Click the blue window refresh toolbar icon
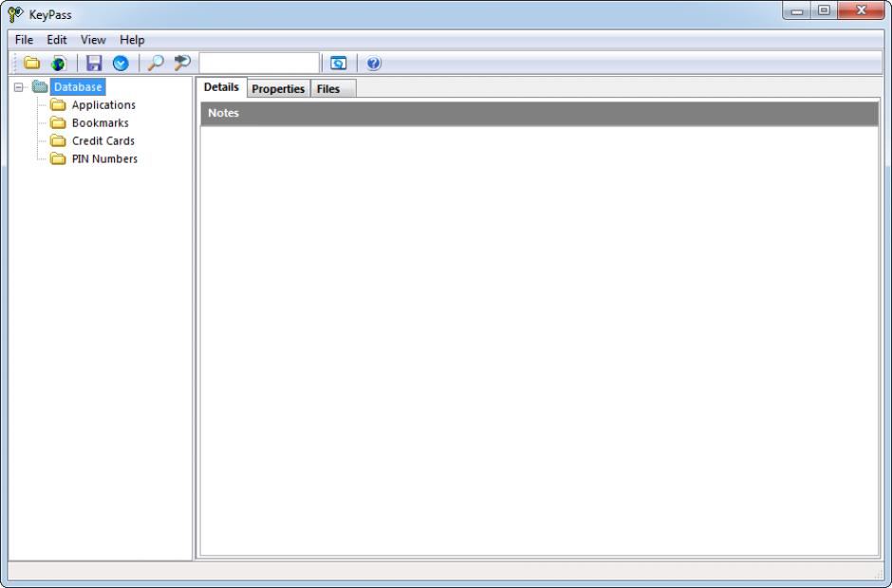 (339, 64)
